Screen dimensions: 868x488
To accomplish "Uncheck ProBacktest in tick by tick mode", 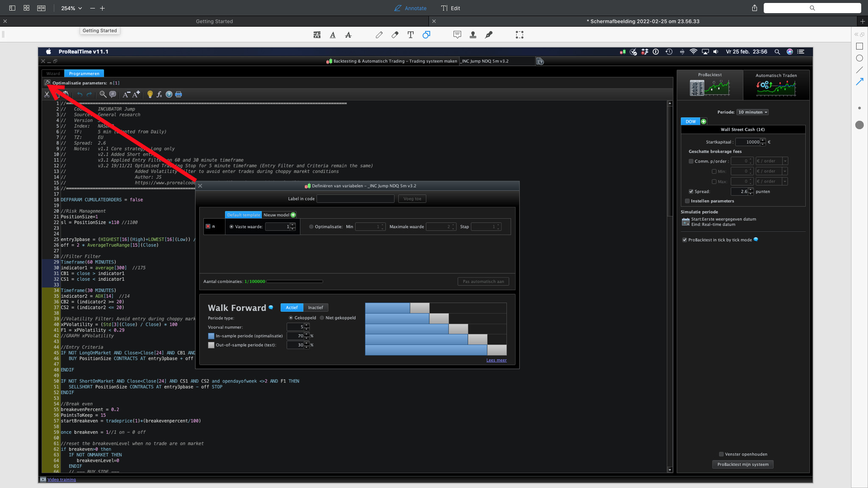I will [x=684, y=240].
